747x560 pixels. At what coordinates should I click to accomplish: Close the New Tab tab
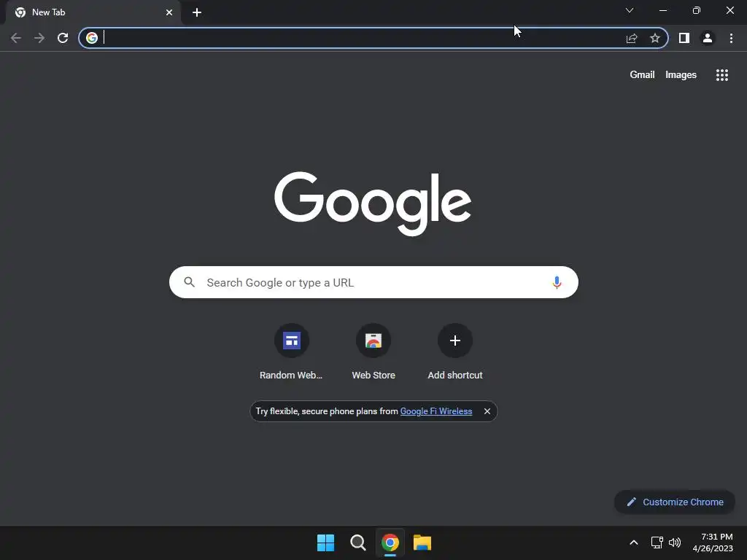[x=169, y=12]
